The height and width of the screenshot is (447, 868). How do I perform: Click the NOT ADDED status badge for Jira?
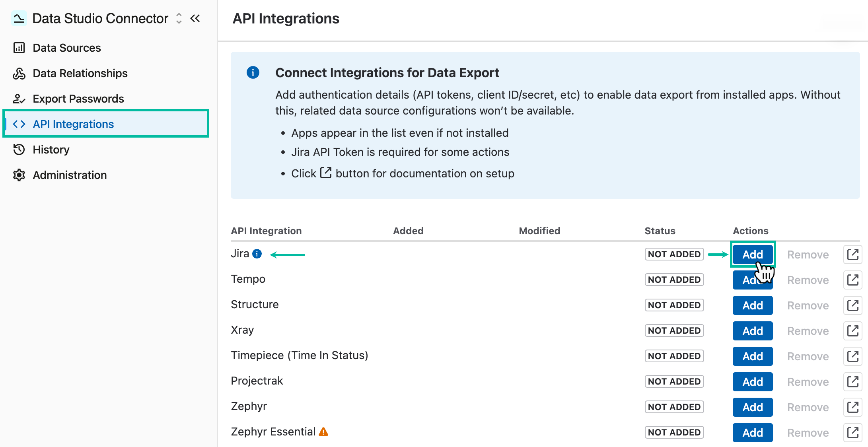pyautogui.click(x=674, y=254)
